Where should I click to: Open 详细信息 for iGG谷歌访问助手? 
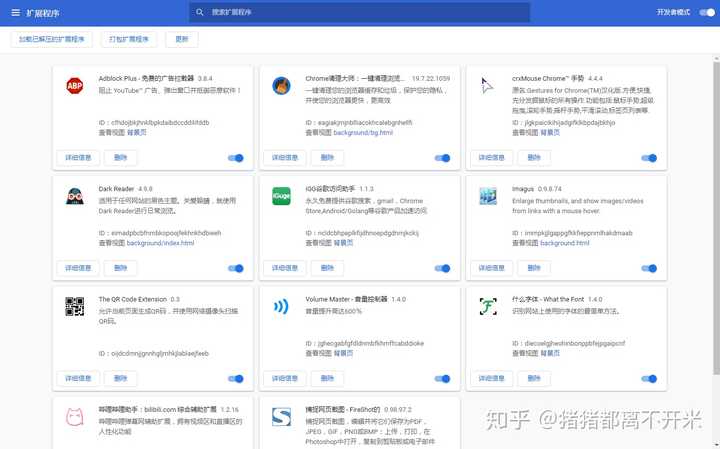pyautogui.click(x=285, y=268)
